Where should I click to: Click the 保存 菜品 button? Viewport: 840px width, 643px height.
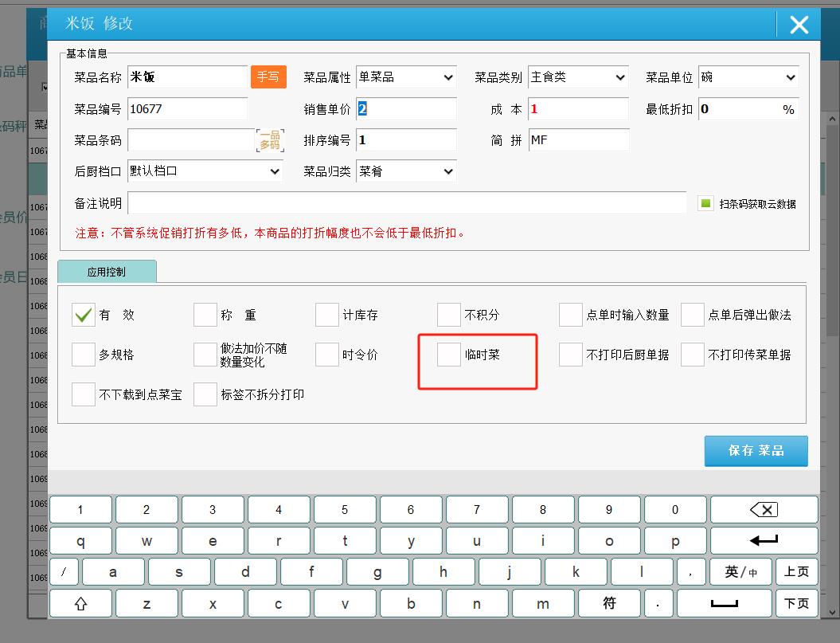coord(756,451)
